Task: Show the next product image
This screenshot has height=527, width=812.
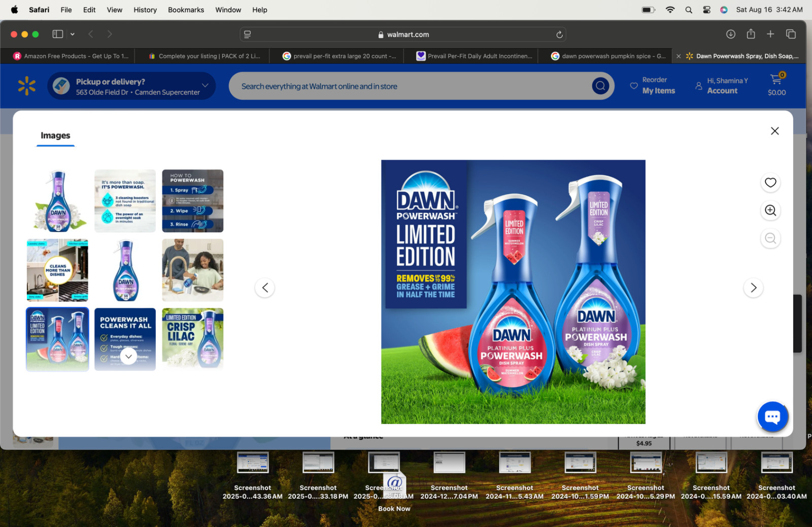Action: tap(753, 288)
